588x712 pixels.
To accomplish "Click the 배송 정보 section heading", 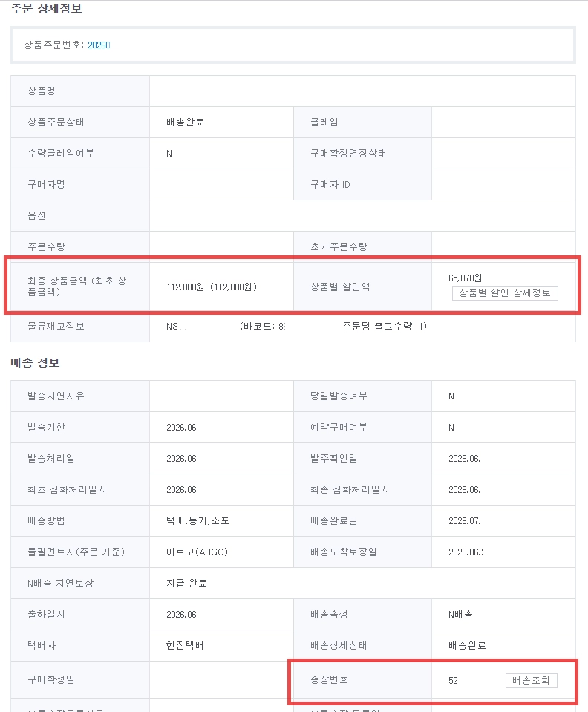I will pyautogui.click(x=35, y=363).
